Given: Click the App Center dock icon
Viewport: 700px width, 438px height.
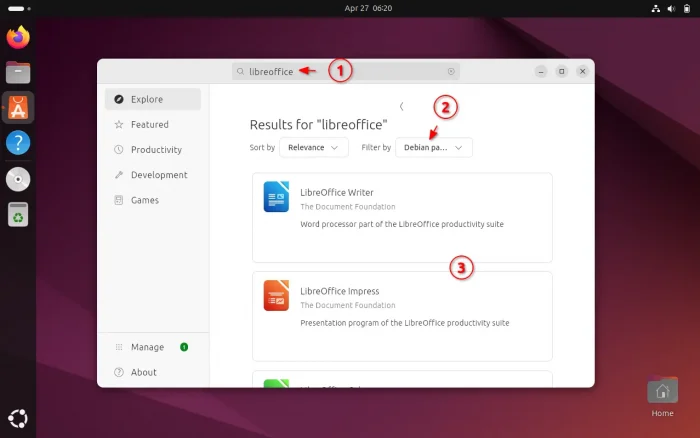Looking at the screenshot, I should pyautogui.click(x=18, y=107).
